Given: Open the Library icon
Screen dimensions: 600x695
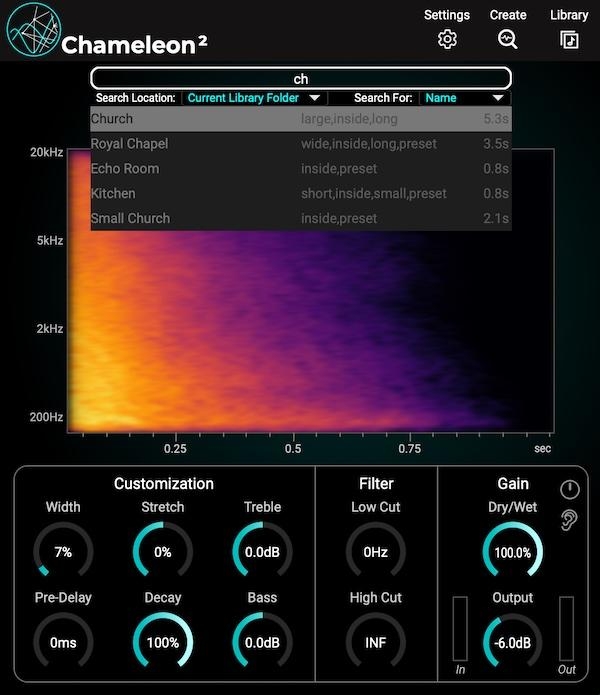Looking at the screenshot, I should 569,39.
